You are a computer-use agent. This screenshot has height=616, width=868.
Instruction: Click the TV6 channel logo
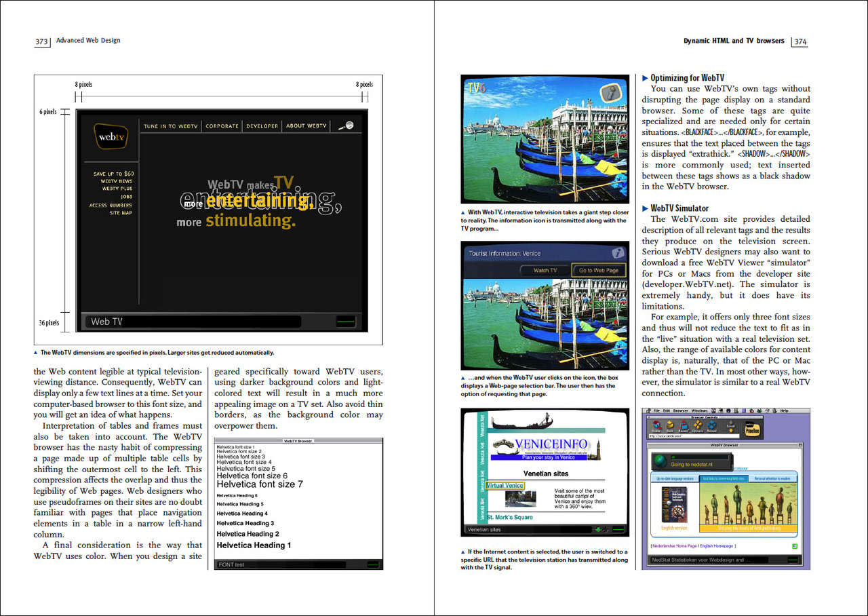point(477,88)
